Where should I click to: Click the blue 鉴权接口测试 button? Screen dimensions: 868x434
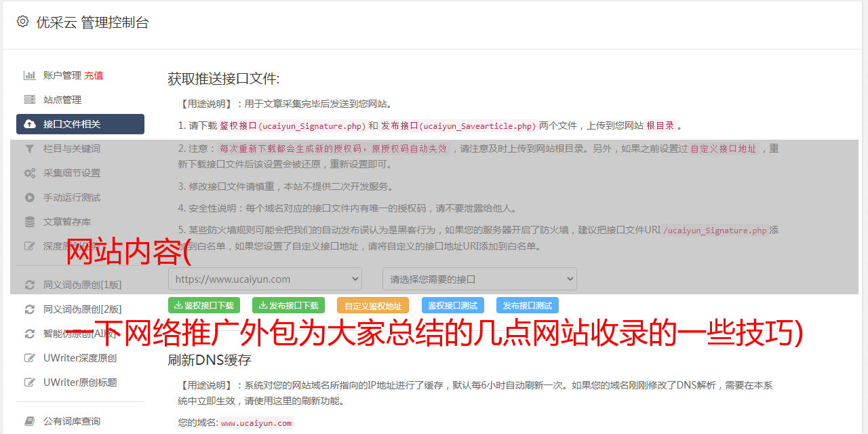tap(453, 305)
